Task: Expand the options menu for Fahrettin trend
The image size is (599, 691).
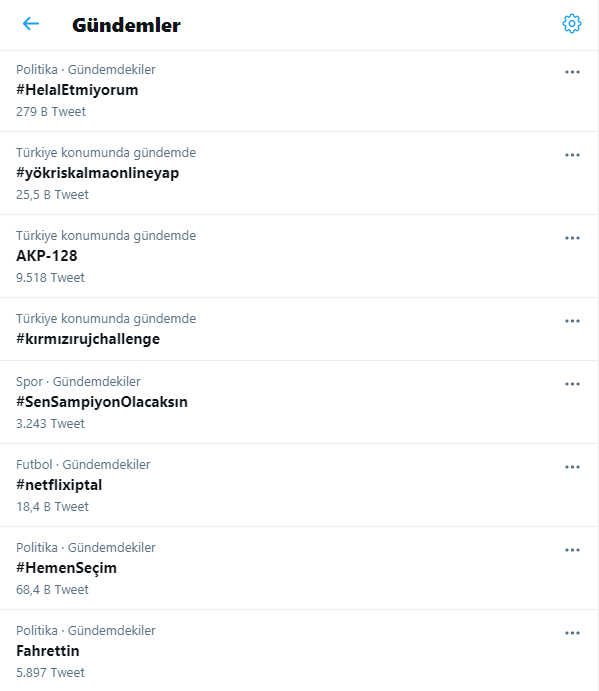Action: 572,633
